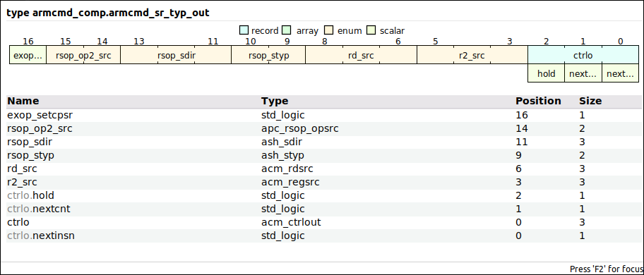Click the Size column header

point(590,102)
